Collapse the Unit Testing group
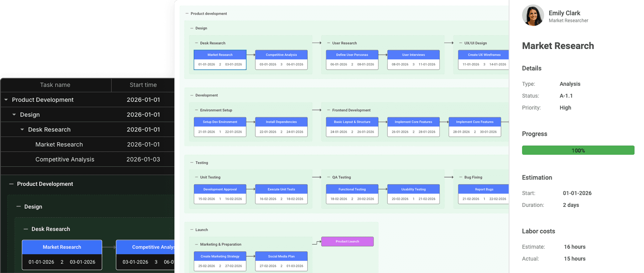 coord(196,177)
